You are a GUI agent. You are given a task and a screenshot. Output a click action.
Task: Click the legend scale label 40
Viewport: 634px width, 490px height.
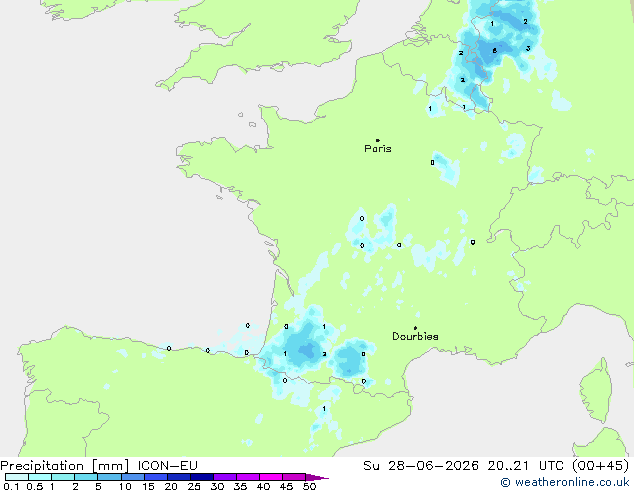(x=263, y=486)
